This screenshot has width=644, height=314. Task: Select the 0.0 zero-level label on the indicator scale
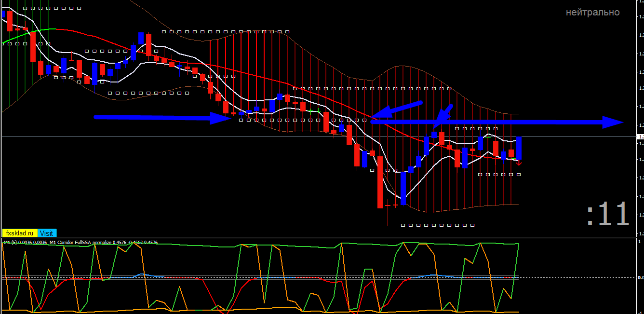pos(640,278)
